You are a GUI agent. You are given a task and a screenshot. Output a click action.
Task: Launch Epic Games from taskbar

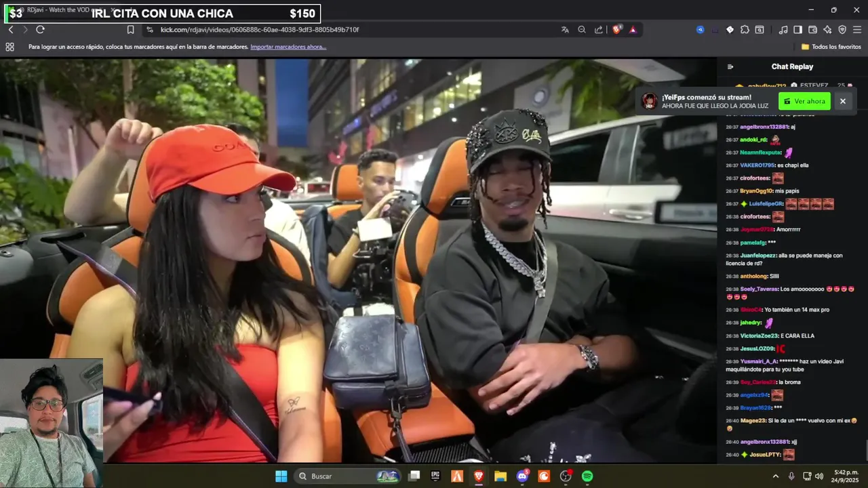point(435,476)
